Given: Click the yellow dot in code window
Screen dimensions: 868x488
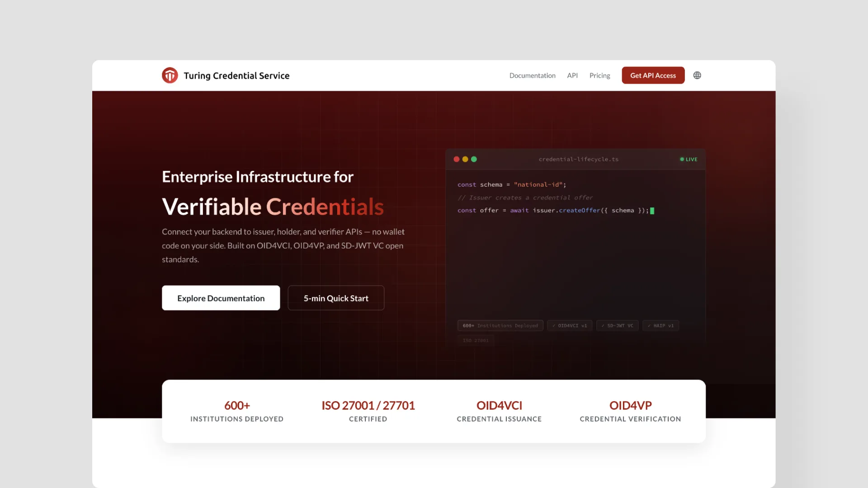Looking at the screenshot, I should pyautogui.click(x=465, y=159).
